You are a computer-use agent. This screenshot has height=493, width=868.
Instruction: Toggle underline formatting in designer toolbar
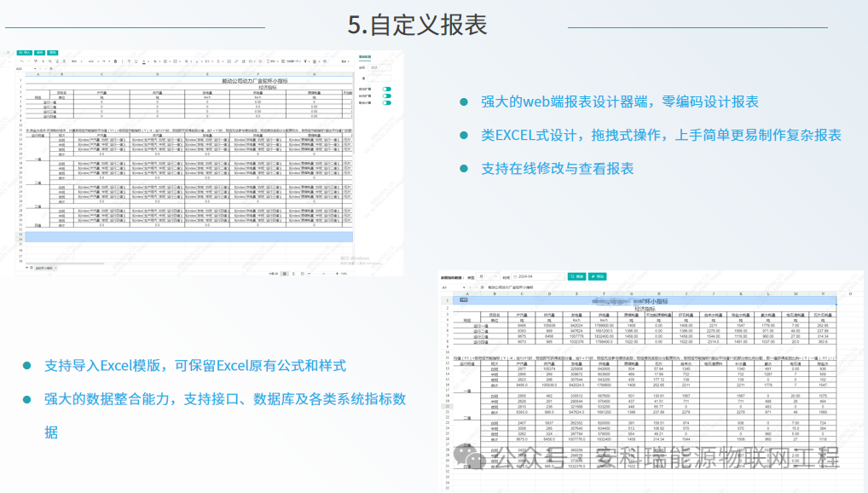coord(136,61)
